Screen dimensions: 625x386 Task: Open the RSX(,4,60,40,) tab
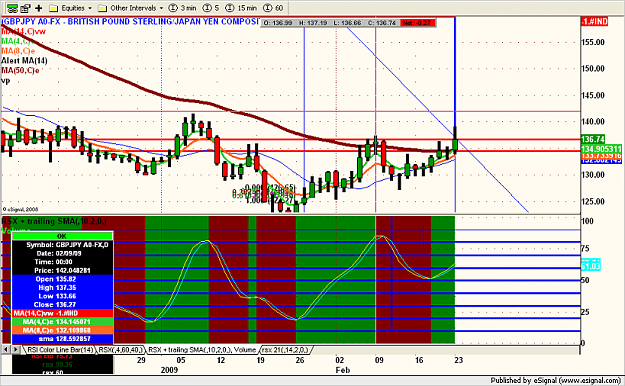point(121,350)
